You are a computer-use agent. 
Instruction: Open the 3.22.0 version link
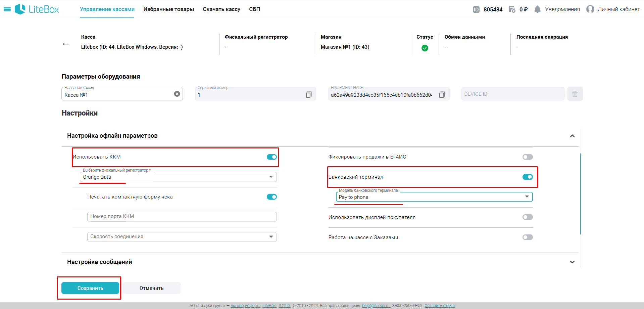[284, 306]
